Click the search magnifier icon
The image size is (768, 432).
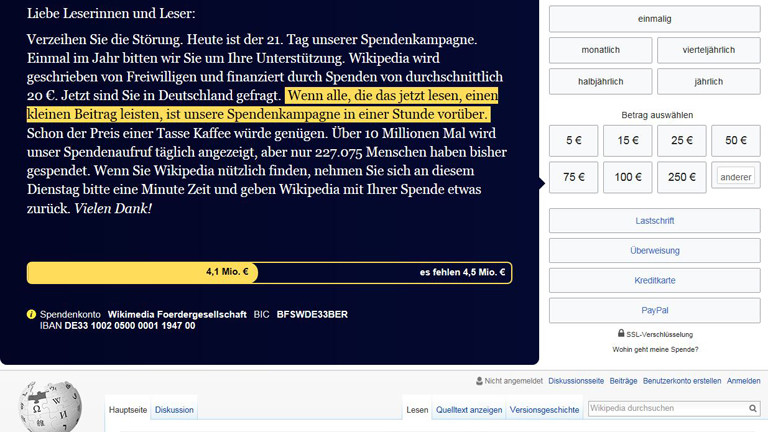point(752,408)
